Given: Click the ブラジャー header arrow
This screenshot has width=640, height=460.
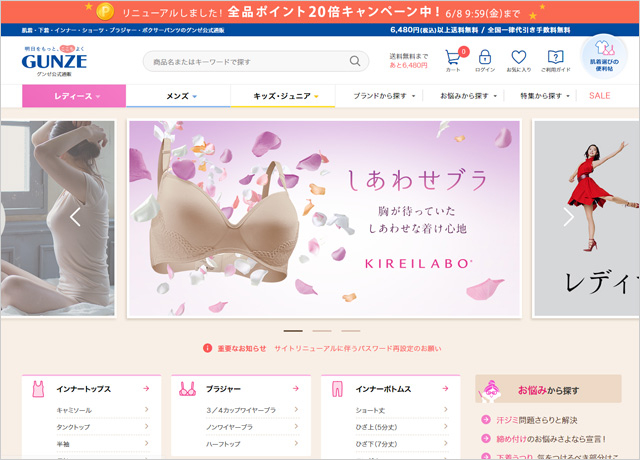Looking at the screenshot, I should click(296, 389).
